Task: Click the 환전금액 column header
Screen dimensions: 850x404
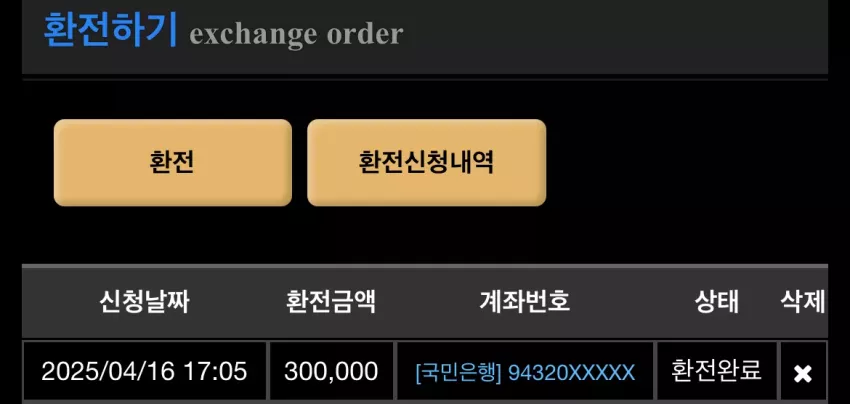Action: (331, 301)
